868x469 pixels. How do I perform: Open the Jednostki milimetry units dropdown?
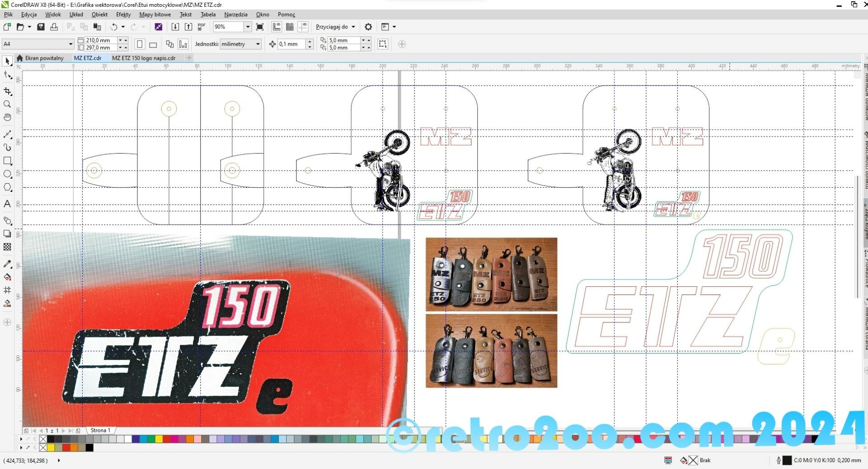coord(258,44)
